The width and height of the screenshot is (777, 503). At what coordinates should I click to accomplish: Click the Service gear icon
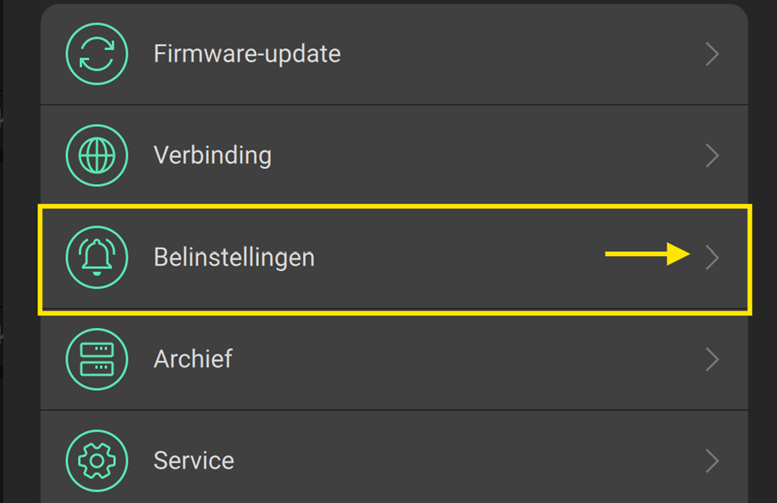[96, 461]
